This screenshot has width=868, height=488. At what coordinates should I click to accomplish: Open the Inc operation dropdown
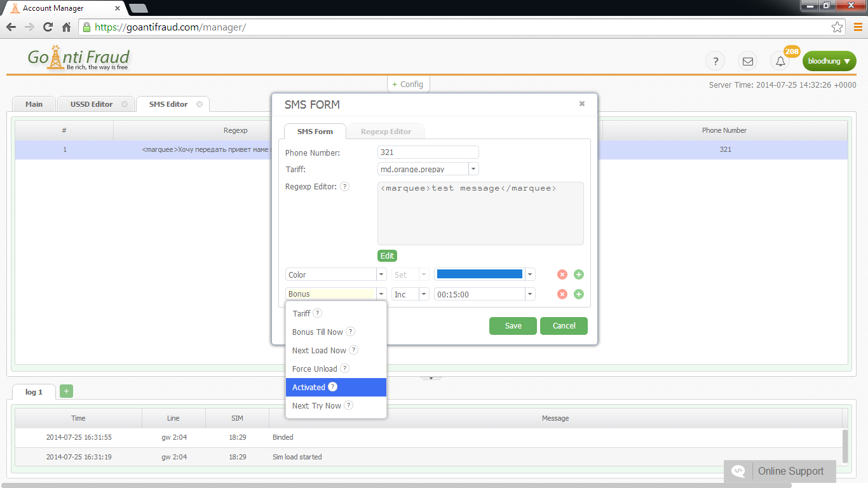point(423,294)
